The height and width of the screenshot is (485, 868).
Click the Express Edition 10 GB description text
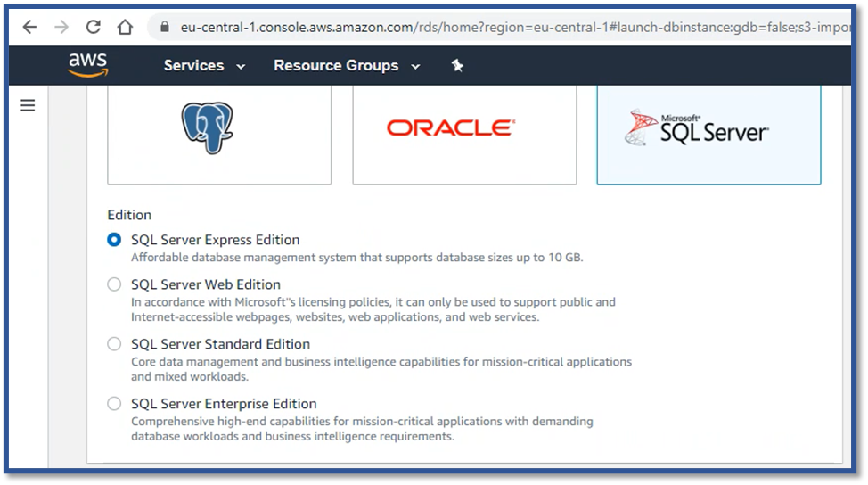[356, 258]
